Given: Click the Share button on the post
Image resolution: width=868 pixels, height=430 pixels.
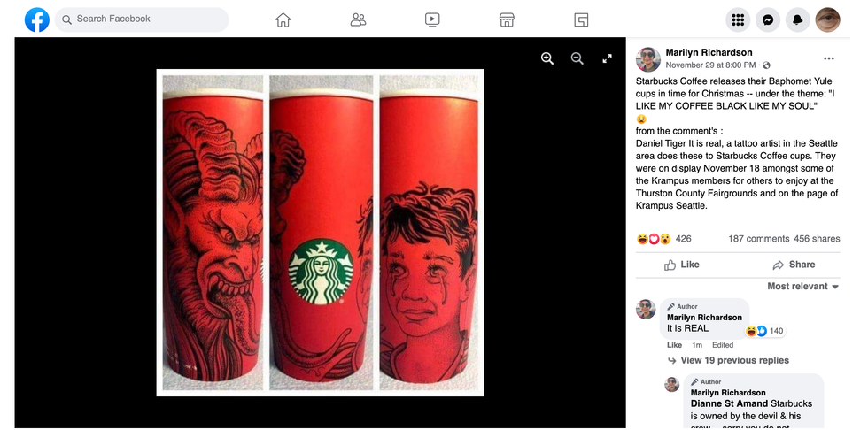Looking at the screenshot, I should [794, 265].
